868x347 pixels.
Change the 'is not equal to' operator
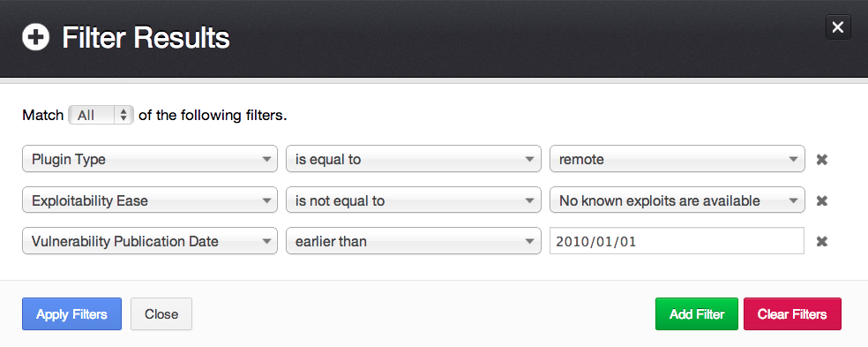click(x=414, y=200)
